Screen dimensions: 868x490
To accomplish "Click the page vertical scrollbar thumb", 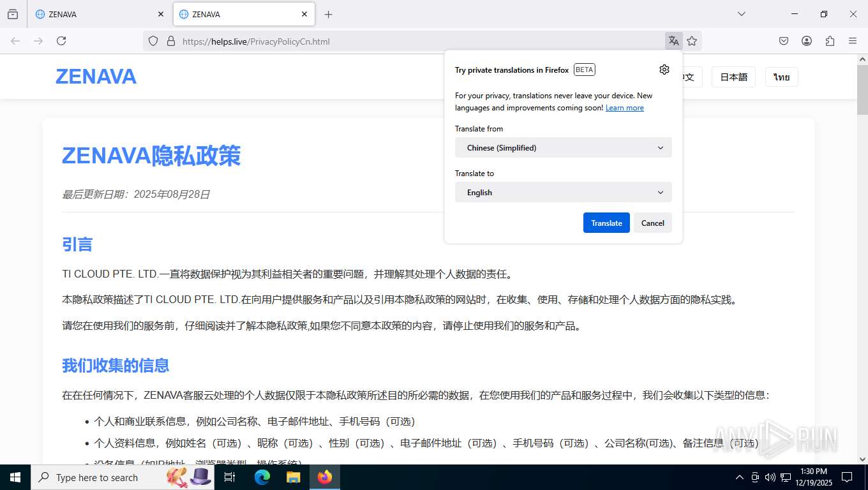I will point(862,89).
